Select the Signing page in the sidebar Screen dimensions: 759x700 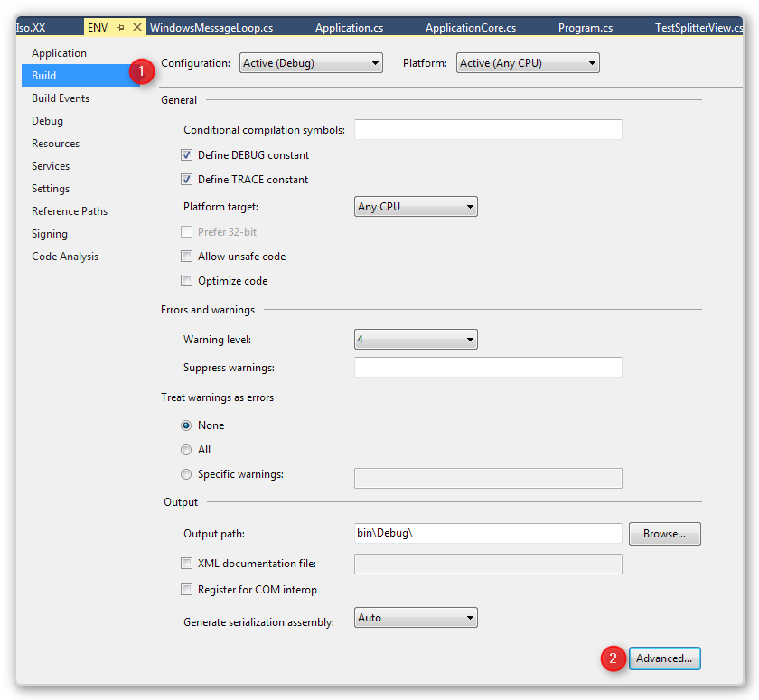pos(50,233)
